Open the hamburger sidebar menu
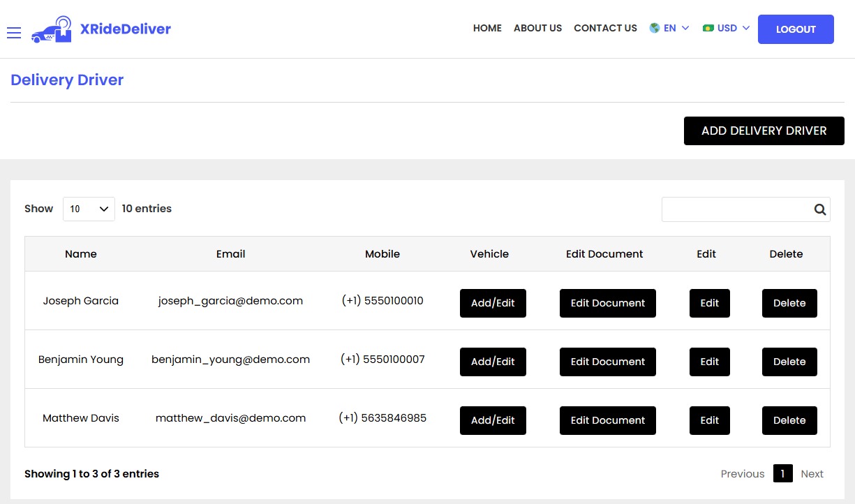 14,33
